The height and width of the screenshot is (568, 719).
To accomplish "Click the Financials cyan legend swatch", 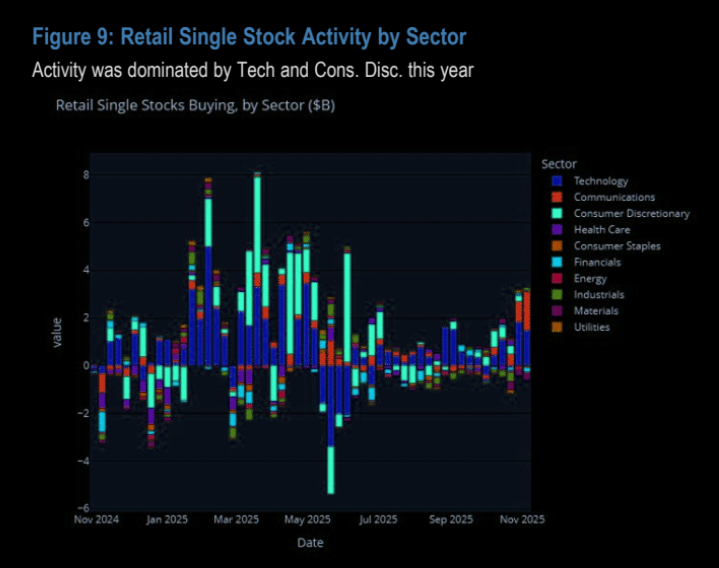I will pos(556,262).
